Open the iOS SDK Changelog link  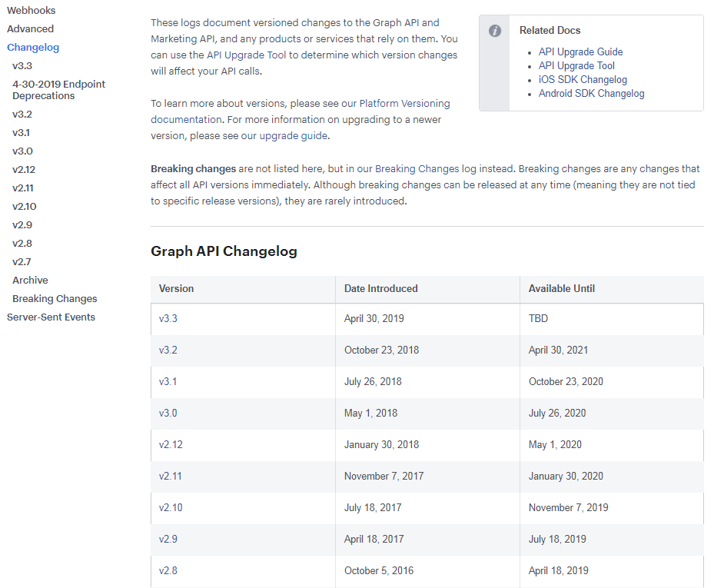[583, 79]
